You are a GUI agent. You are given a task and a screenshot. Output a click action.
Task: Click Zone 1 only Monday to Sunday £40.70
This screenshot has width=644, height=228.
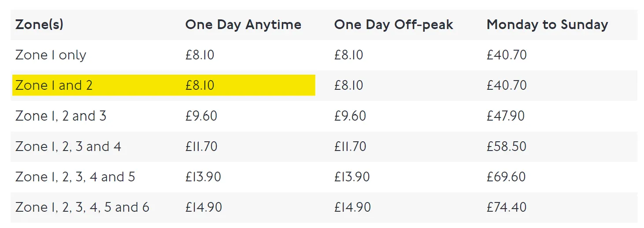click(x=507, y=55)
